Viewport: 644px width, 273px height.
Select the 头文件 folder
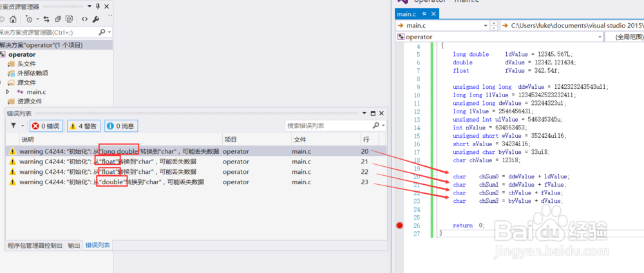tap(26, 64)
